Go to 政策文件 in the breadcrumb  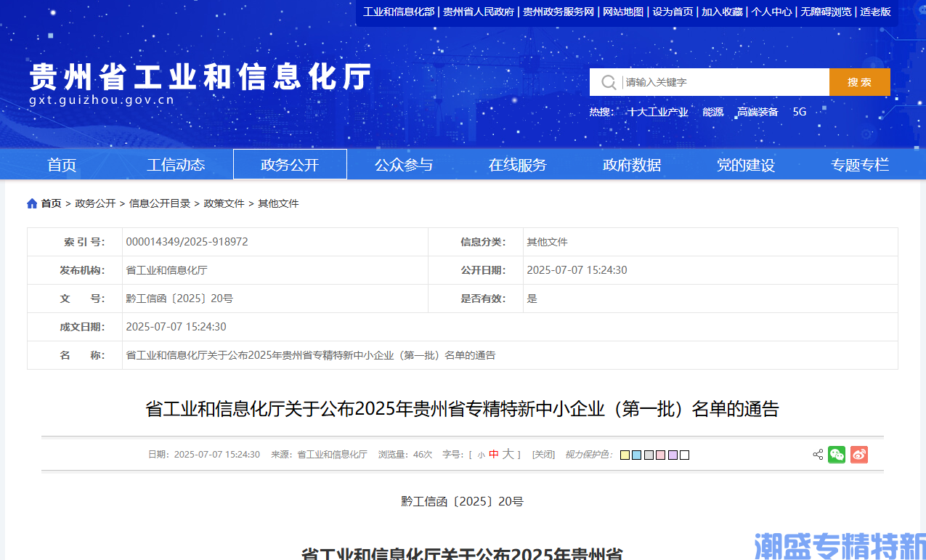point(224,203)
